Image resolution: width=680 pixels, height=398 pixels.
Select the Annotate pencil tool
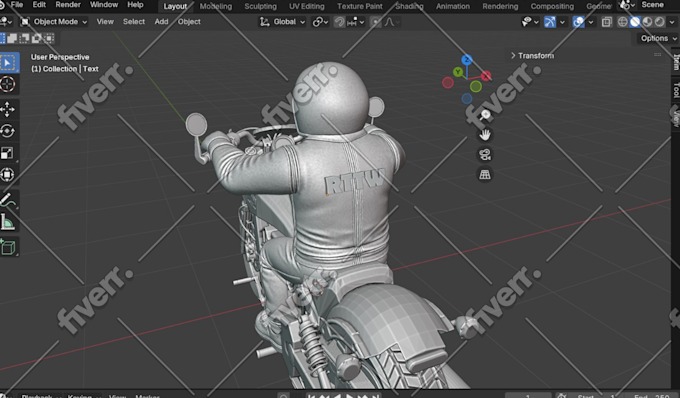point(7,200)
